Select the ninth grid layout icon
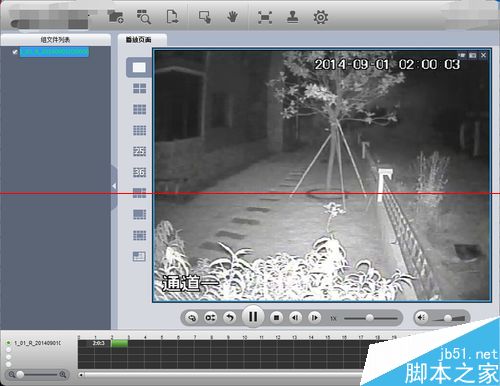The height and width of the screenshot is (386, 500). coord(139,235)
